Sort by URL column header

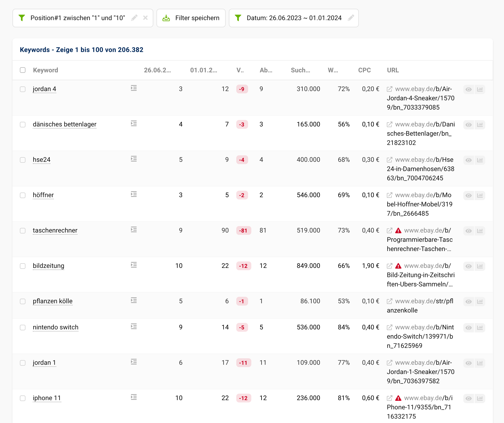click(x=393, y=70)
